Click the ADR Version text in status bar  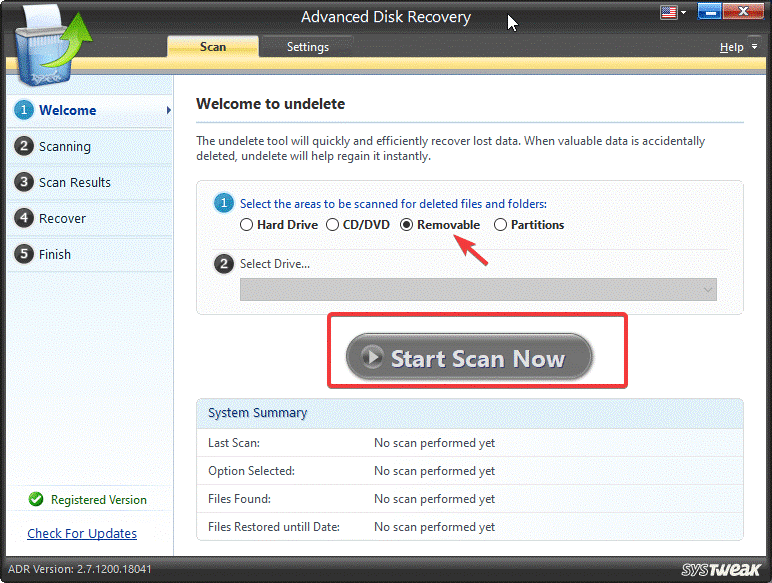coord(80,569)
